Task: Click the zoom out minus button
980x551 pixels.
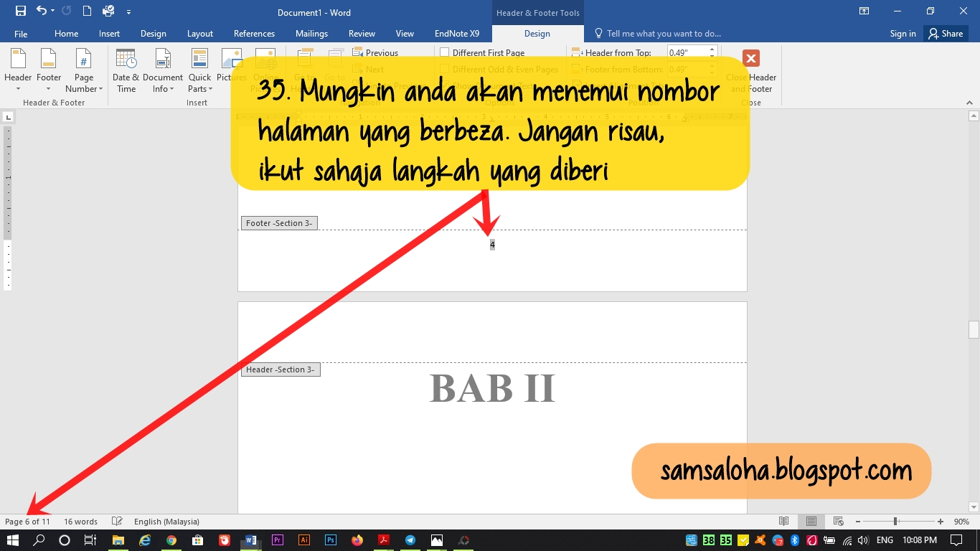Action: click(x=857, y=522)
